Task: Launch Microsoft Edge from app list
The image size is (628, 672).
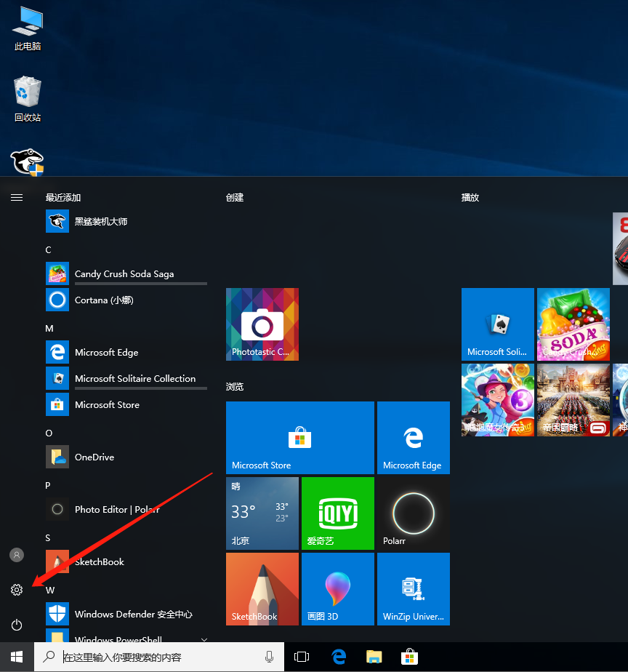Action: coord(126,352)
